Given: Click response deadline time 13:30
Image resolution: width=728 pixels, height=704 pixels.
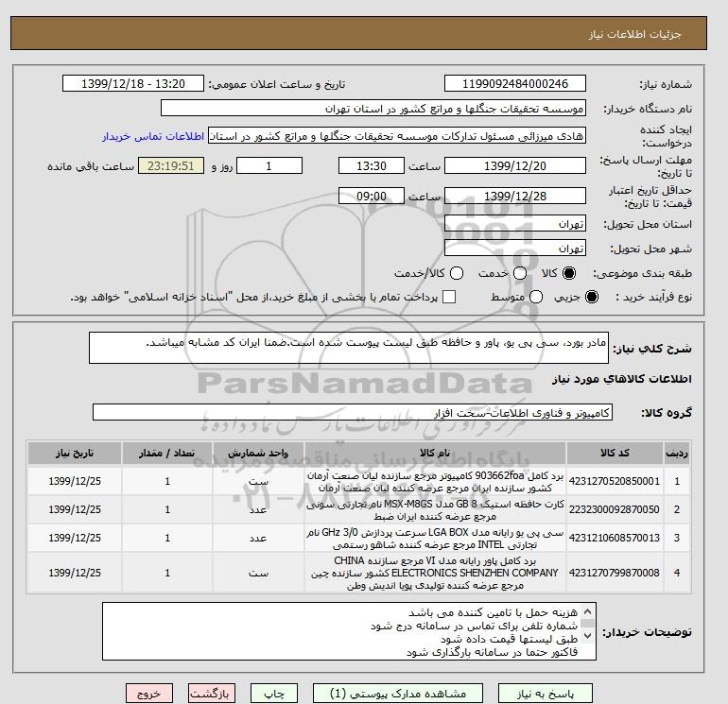Looking at the screenshot, I should 372,165.
